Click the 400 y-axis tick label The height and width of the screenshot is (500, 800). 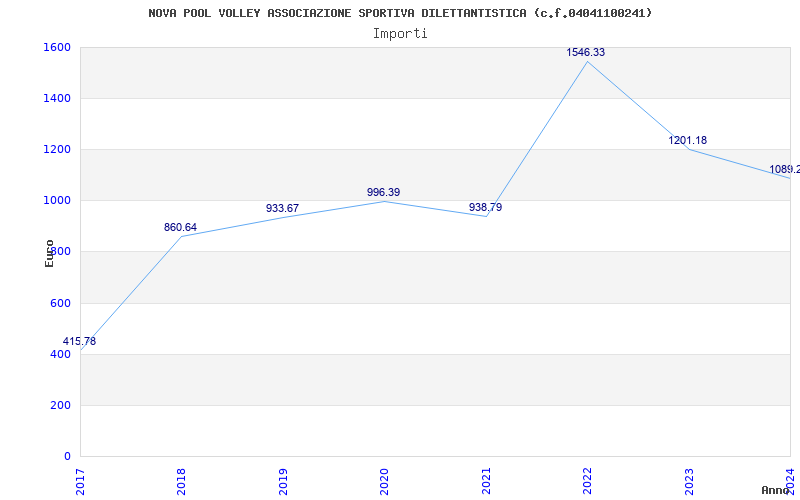[x=61, y=354]
